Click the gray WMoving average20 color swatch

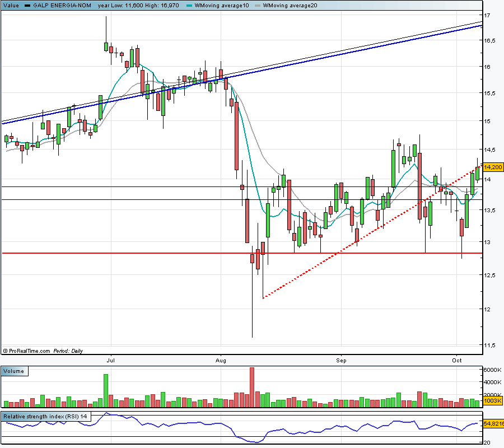tap(258, 6)
